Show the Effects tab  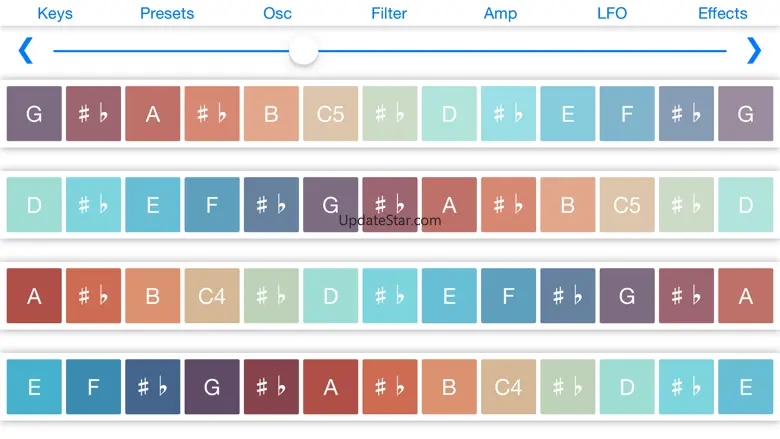pyautogui.click(x=723, y=13)
